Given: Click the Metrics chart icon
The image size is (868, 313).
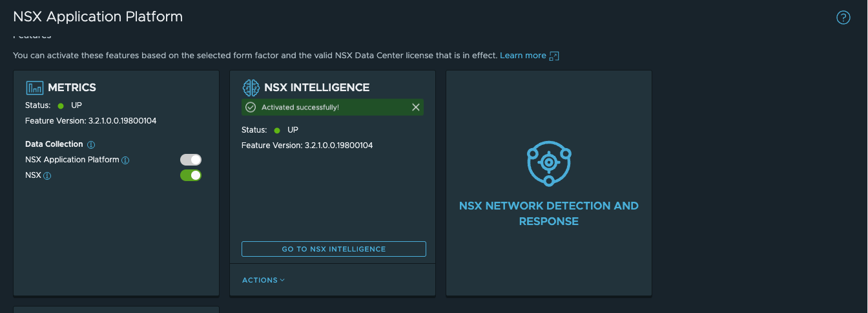Looking at the screenshot, I should pyautogui.click(x=34, y=87).
